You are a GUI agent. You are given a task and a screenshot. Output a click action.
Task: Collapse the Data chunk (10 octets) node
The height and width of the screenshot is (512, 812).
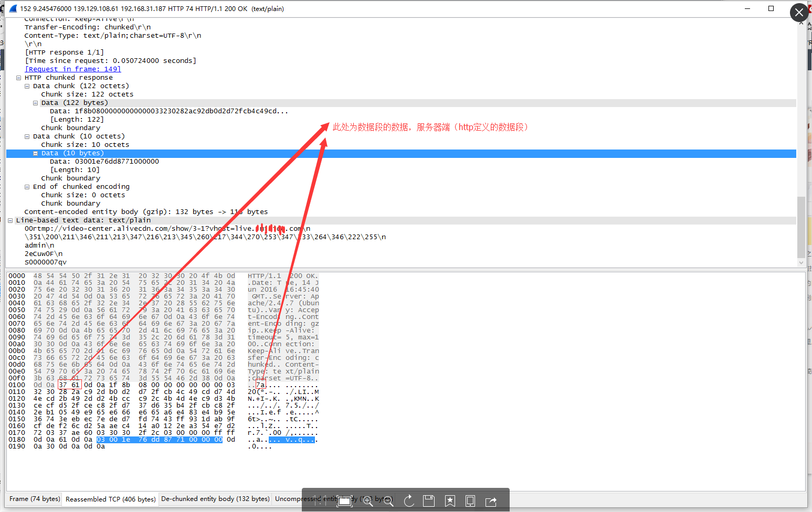pyautogui.click(x=27, y=136)
